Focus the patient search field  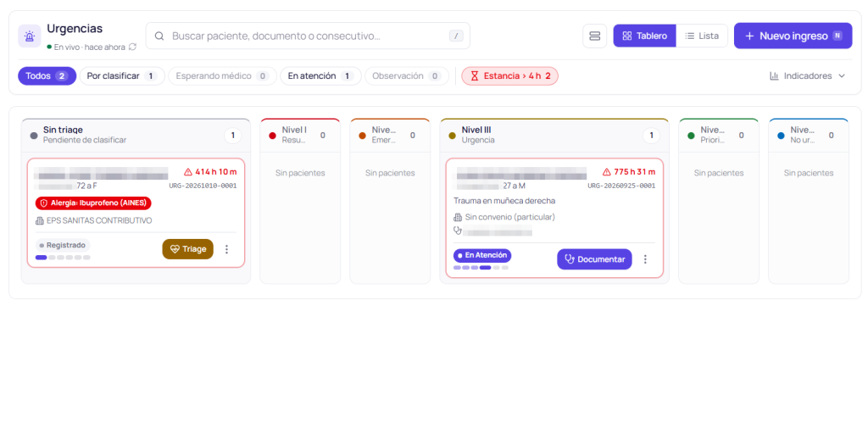pyautogui.click(x=308, y=36)
